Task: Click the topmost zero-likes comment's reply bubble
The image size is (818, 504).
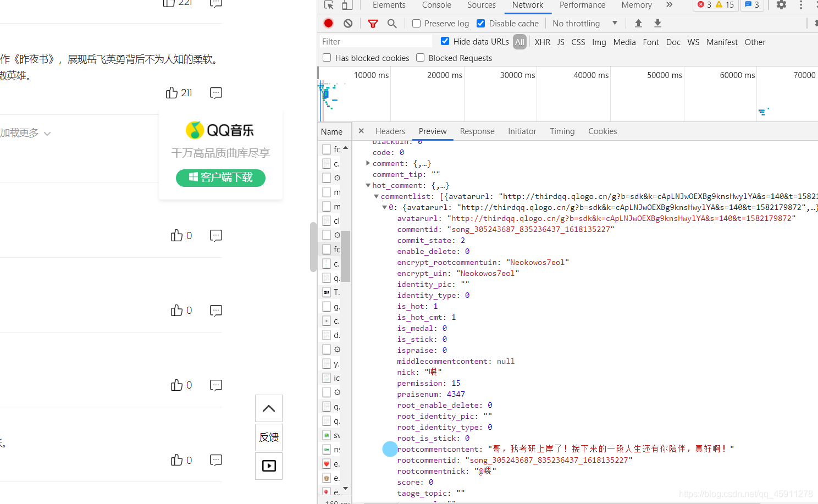Action: (x=216, y=235)
